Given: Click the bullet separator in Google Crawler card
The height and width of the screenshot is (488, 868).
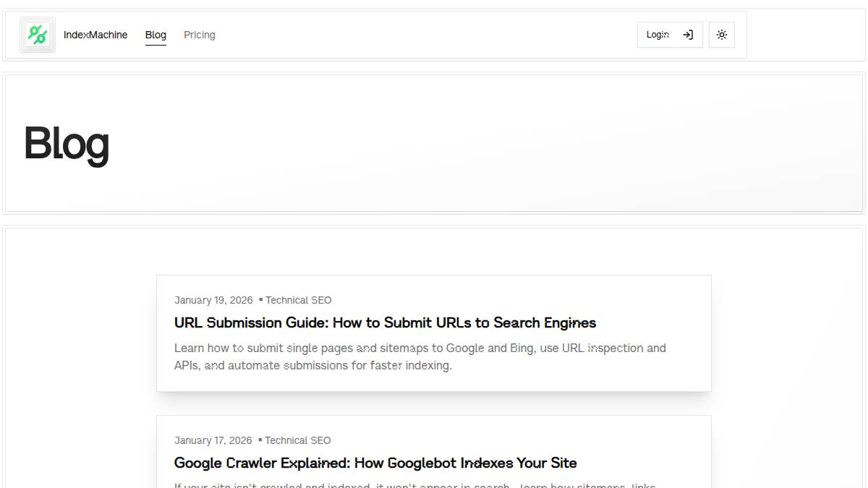Looking at the screenshot, I should pyautogui.click(x=260, y=440).
